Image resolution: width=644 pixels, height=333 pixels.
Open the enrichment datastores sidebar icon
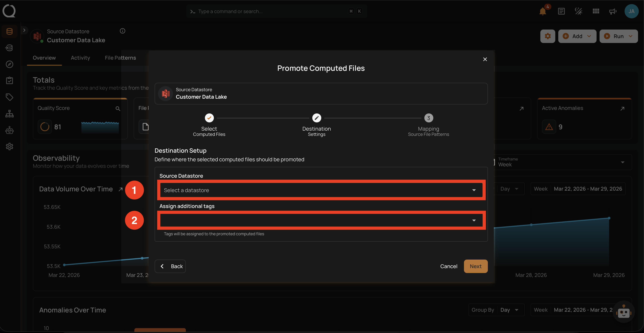click(x=10, y=48)
